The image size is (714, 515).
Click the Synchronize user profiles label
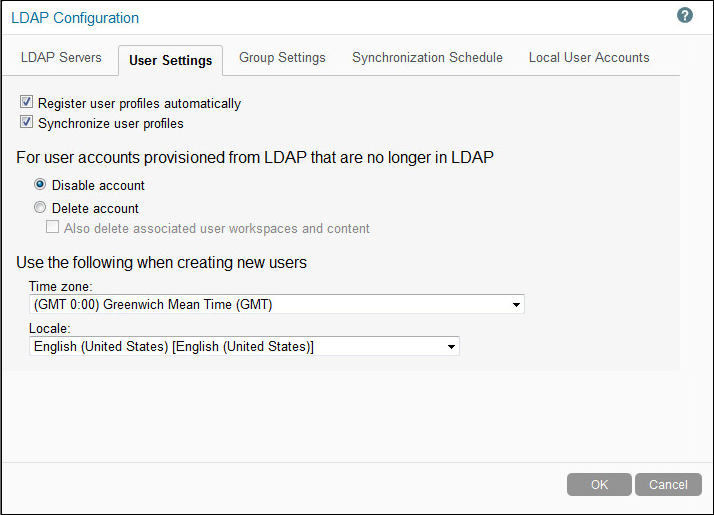[x=110, y=124]
